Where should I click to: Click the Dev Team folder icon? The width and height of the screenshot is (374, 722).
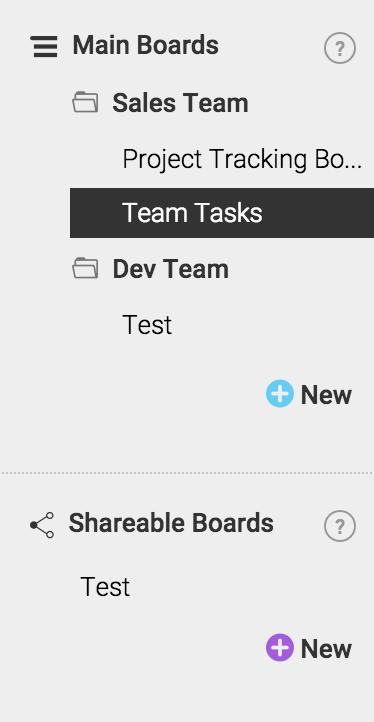(x=85, y=268)
